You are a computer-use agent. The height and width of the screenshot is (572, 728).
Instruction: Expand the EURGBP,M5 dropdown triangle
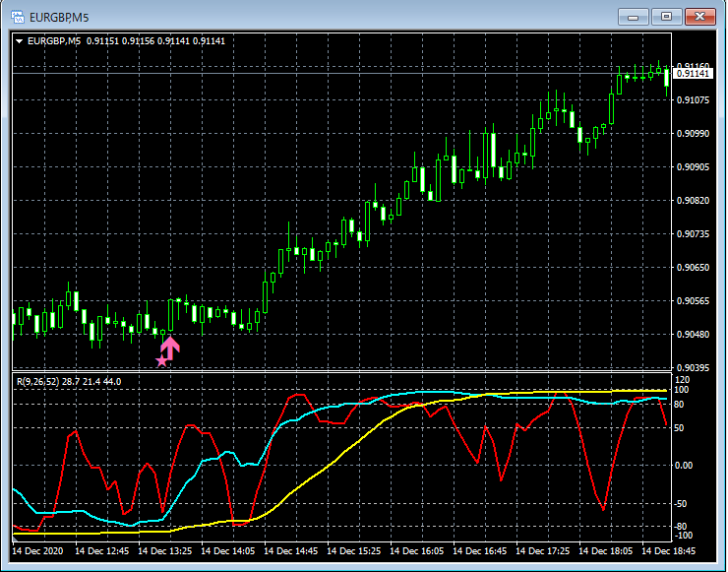tap(19, 41)
